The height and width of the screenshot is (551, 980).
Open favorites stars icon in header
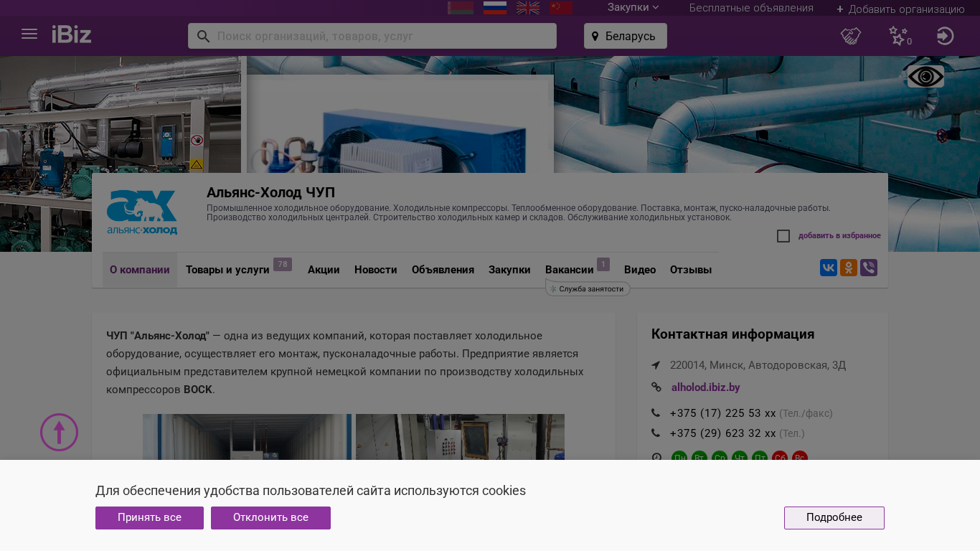point(899,36)
